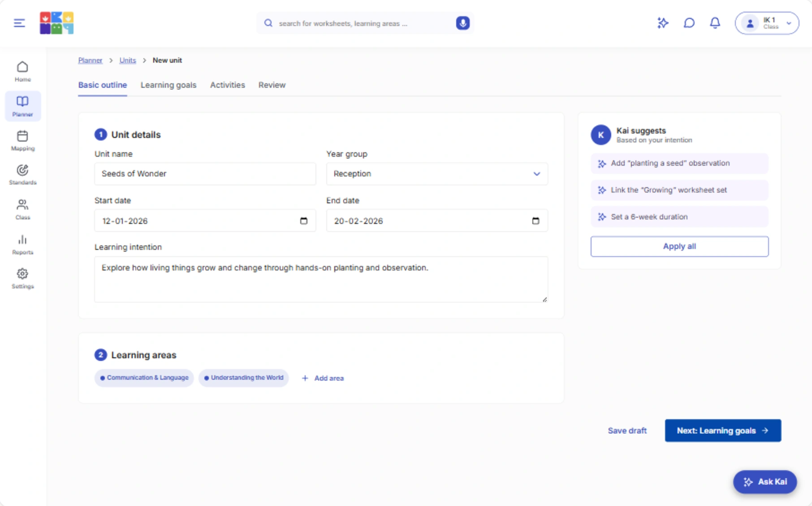Click the Communication & Language chip
This screenshot has width=812, height=506.
144,378
